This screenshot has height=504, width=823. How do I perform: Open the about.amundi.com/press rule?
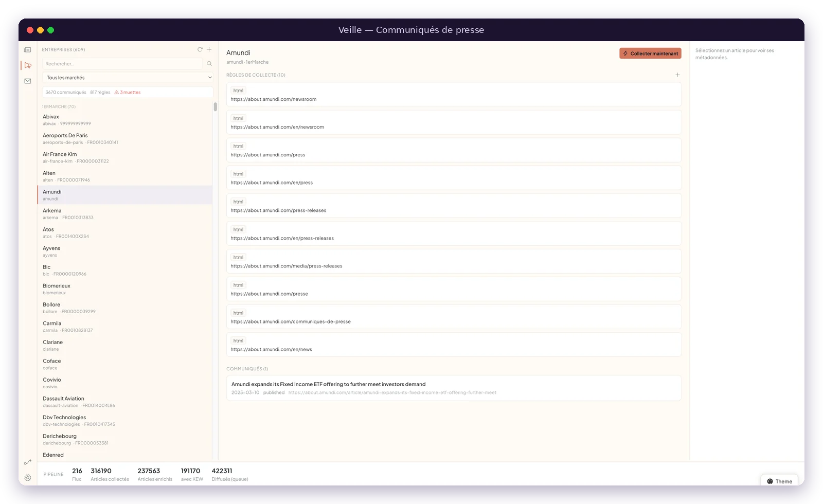pos(454,150)
